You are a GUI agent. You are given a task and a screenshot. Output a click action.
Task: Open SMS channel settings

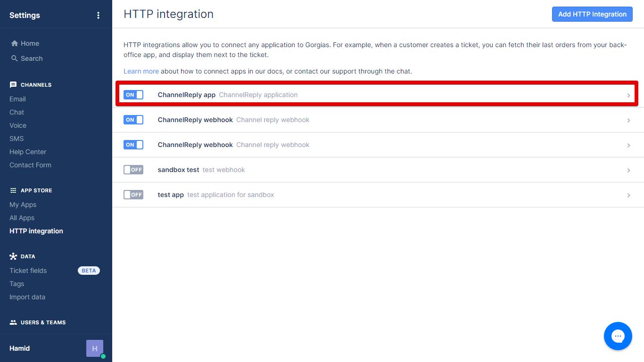pos(17,139)
